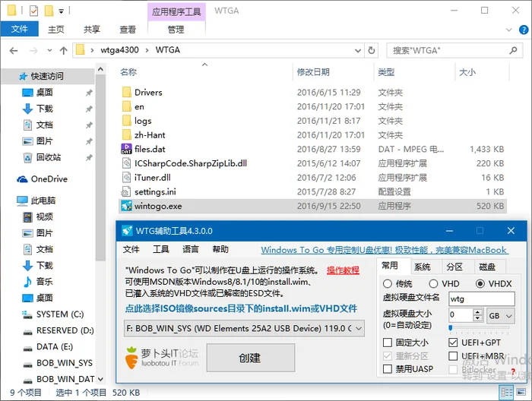Image resolution: width=532 pixels, height=401 pixels.
Task: Select the VHD radio option
Action: [x=433, y=283]
